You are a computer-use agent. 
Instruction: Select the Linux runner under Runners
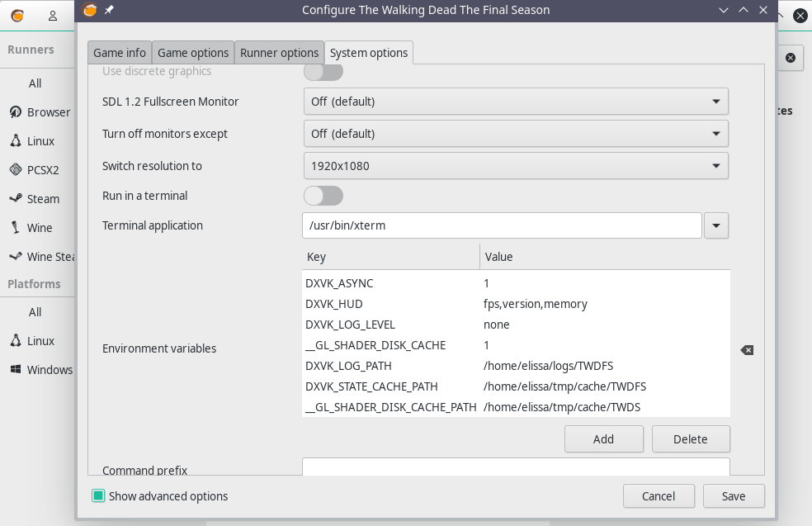point(32,141)
